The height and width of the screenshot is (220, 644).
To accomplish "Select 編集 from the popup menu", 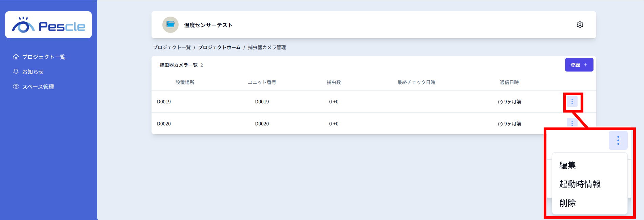I will (567, 165).
